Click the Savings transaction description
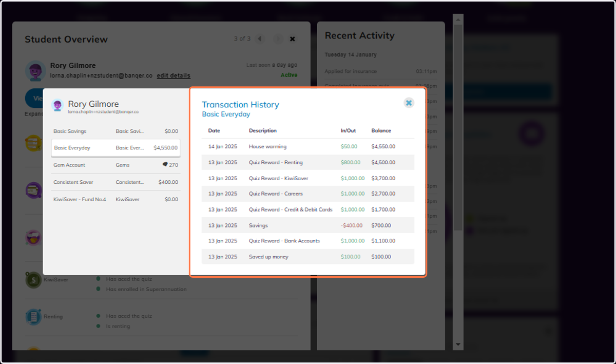The image size is (616, 364). [x=258, y=225]
